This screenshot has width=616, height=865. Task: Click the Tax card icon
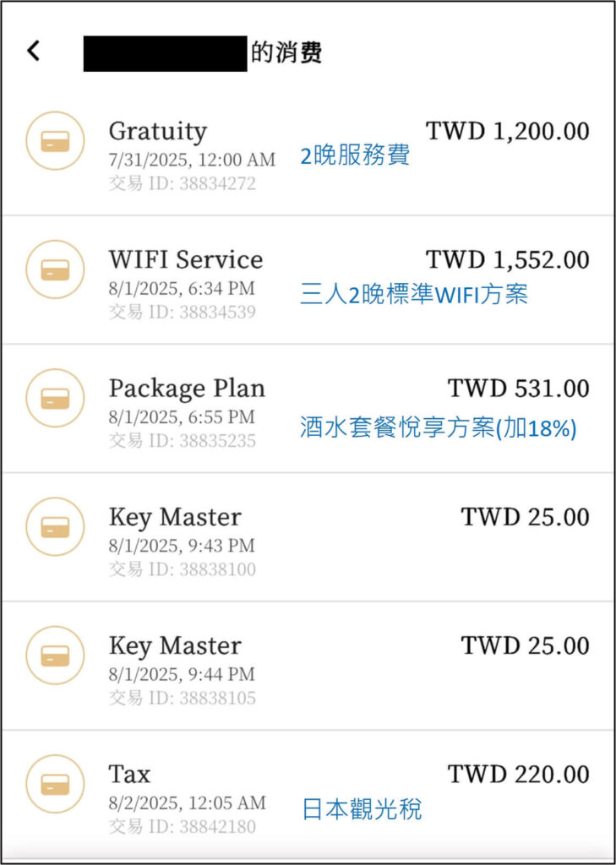[x=56, y=783]
